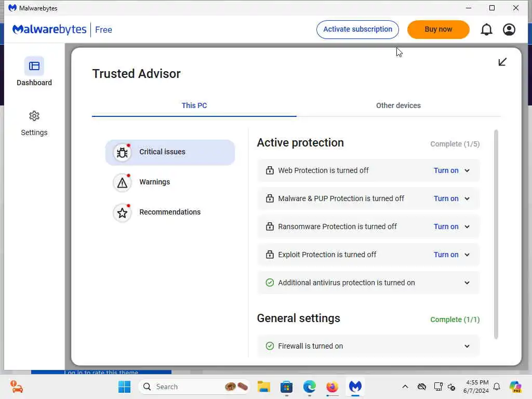Turn on Malware & PUP Protection
The height and width of the screenshot is (399, 532).
tap(446, 198)
